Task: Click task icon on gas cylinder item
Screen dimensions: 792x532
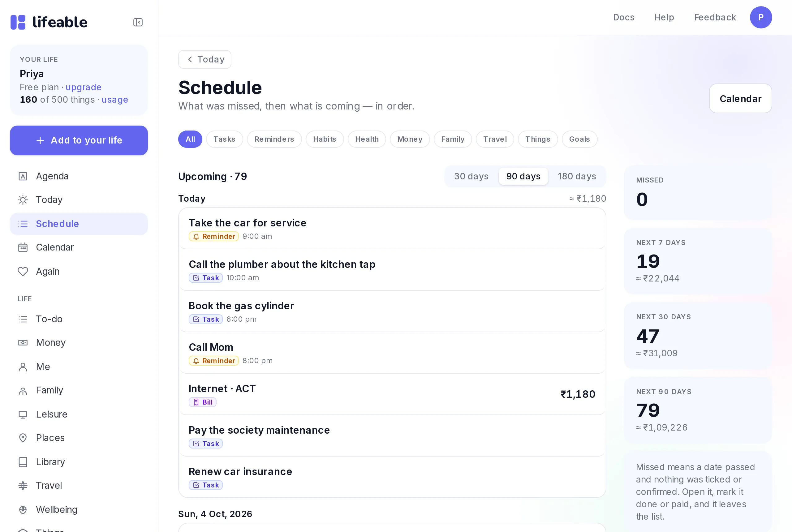Action: (196, 319)
